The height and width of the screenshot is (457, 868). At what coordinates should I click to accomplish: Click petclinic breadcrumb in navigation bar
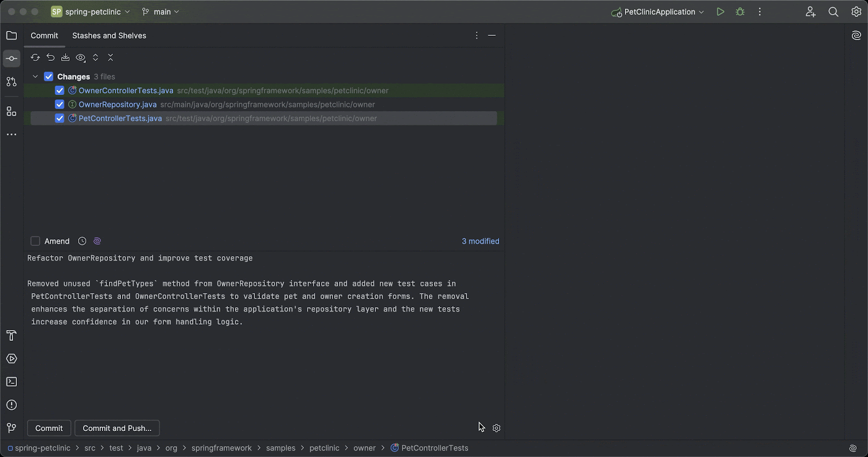click(324, 448)
